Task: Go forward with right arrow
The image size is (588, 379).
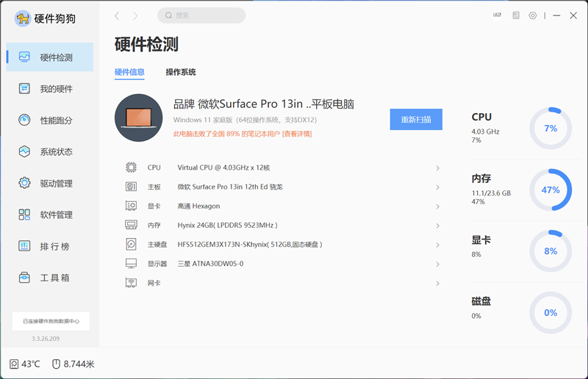Action: coord(135,15)
